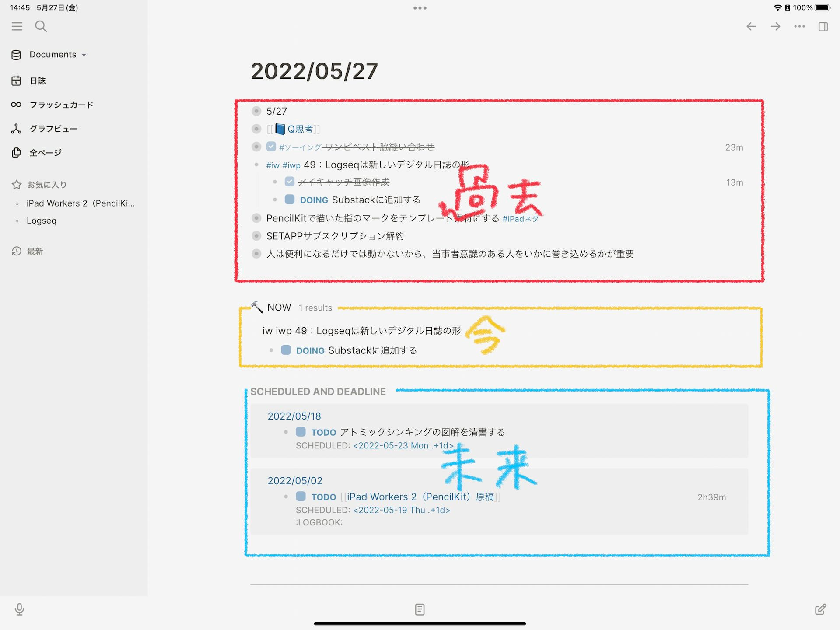Uncheck the アイキャッチ画像作成 checkbox

(x=290, y=182)
